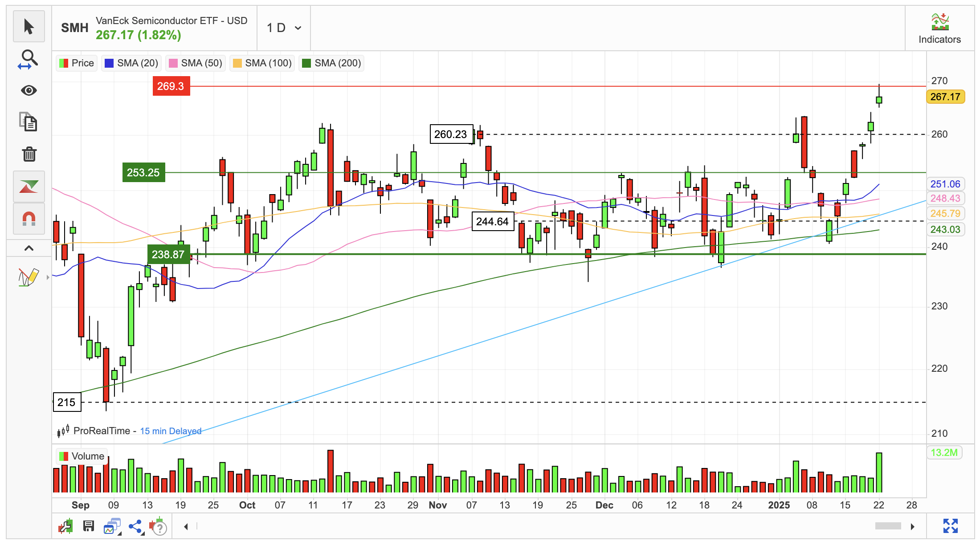Click the Dec label on the time axis
The height and width of the screenshot is (545, 980).
[x=604, y=505]
